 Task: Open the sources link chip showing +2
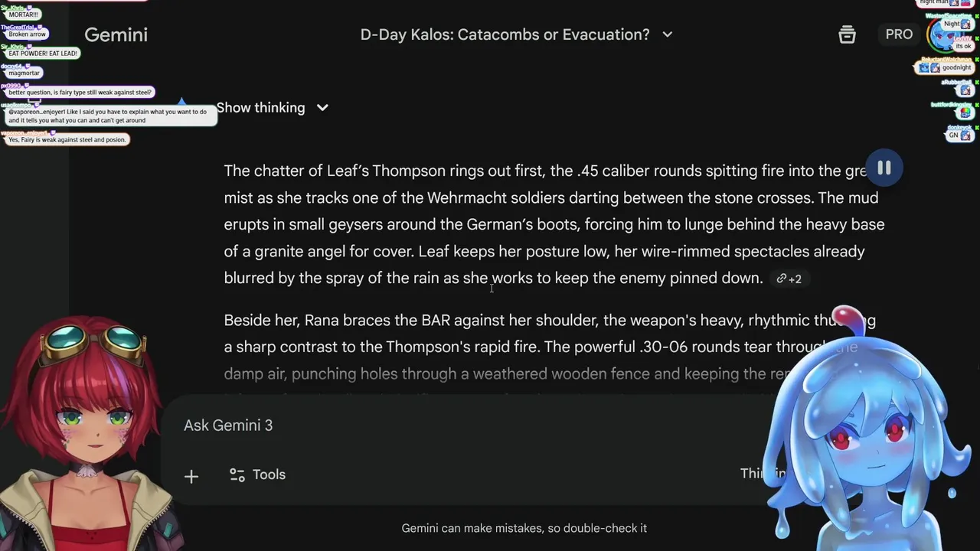(x=789, y=279)
